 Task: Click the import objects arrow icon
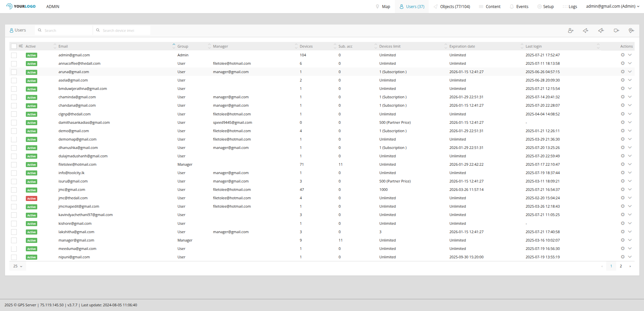(x=601, y=31)
